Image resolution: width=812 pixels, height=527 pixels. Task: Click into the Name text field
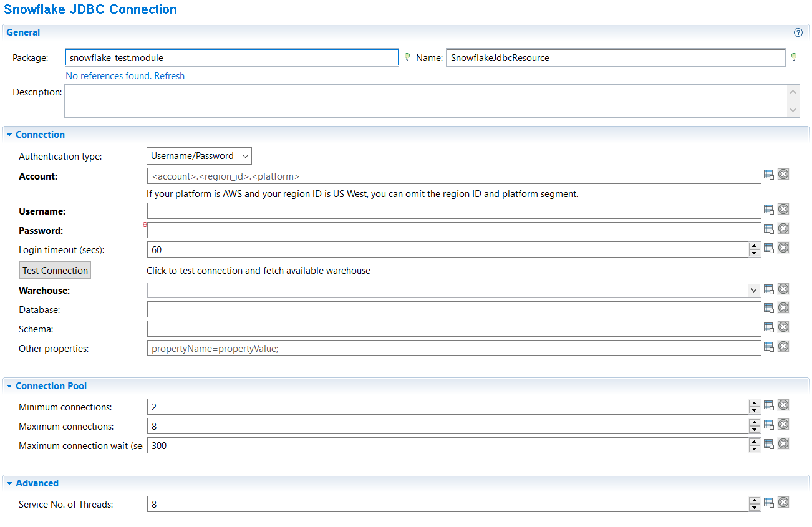pyautogui.click(x=616, y=57)
